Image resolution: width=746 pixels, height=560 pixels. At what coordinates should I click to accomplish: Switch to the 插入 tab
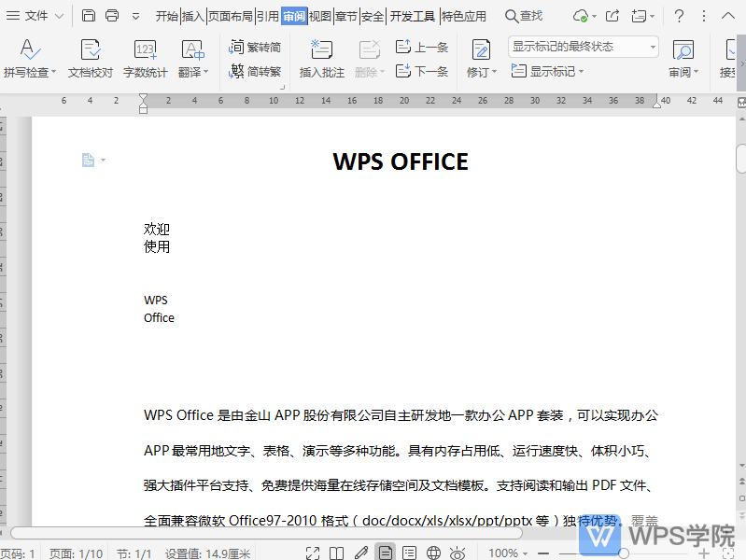coord(192,16)
